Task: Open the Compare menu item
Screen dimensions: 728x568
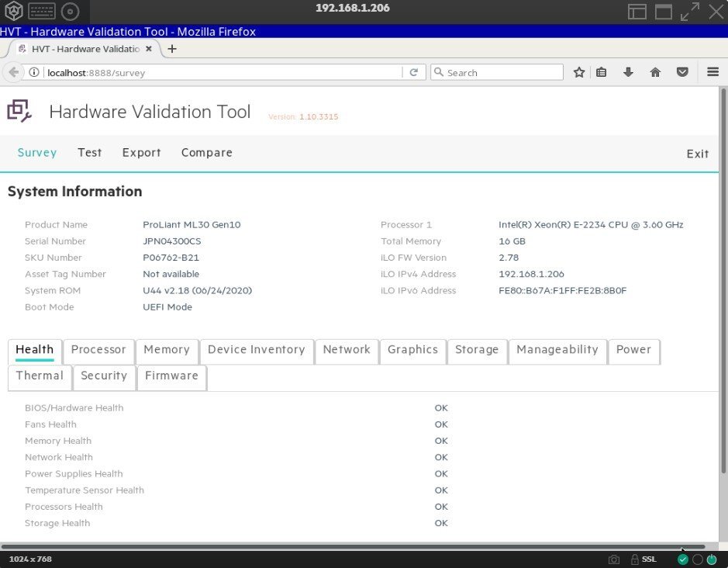Action: tap(206, 153)
